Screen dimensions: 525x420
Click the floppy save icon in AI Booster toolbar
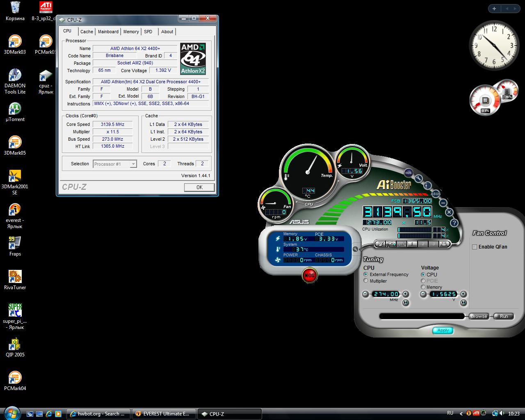[x=443, y=244]
